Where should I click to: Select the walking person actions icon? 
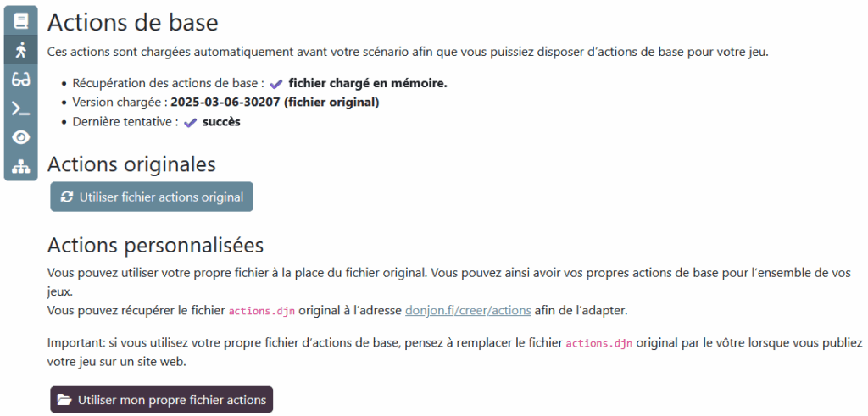tap(21, 50)
